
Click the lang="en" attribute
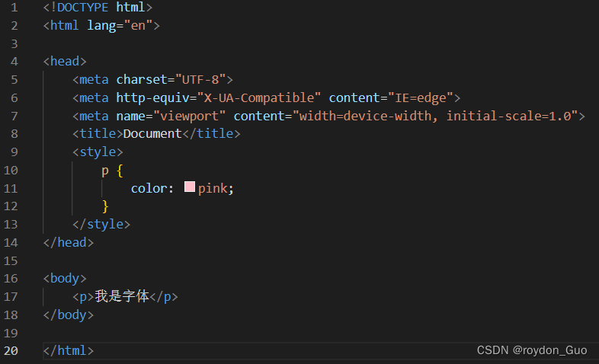(120, 26)
